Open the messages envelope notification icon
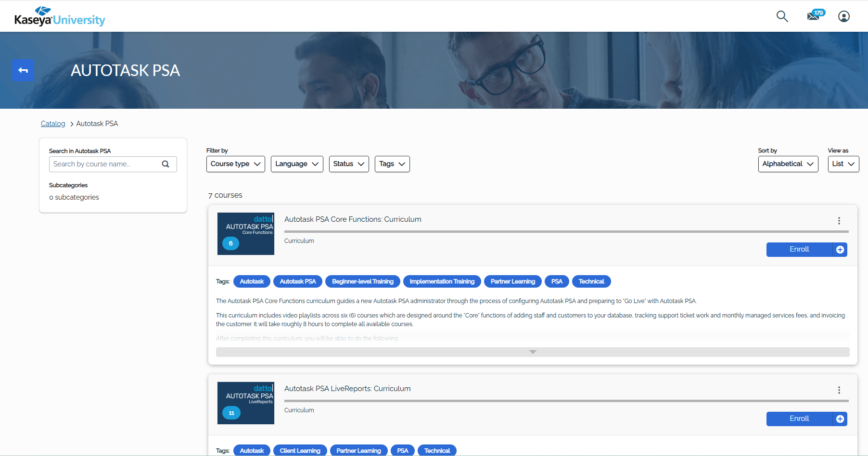The image size is (868, 456). [x=814, y=15]
